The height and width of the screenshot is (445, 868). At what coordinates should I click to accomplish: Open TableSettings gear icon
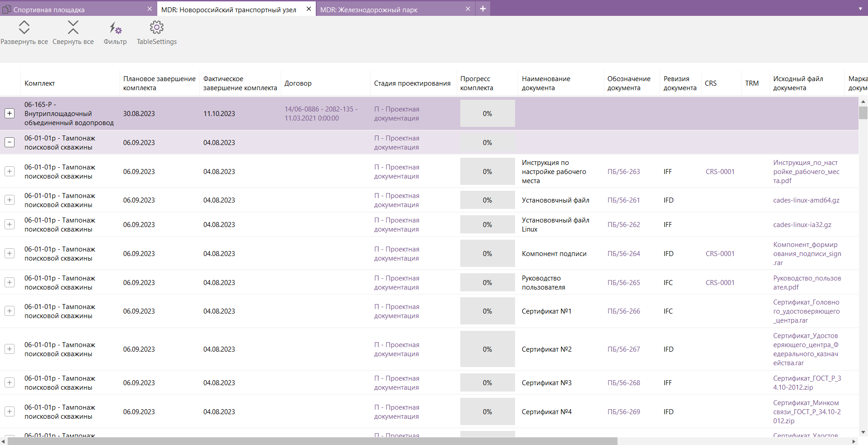[x=157, y=28]
